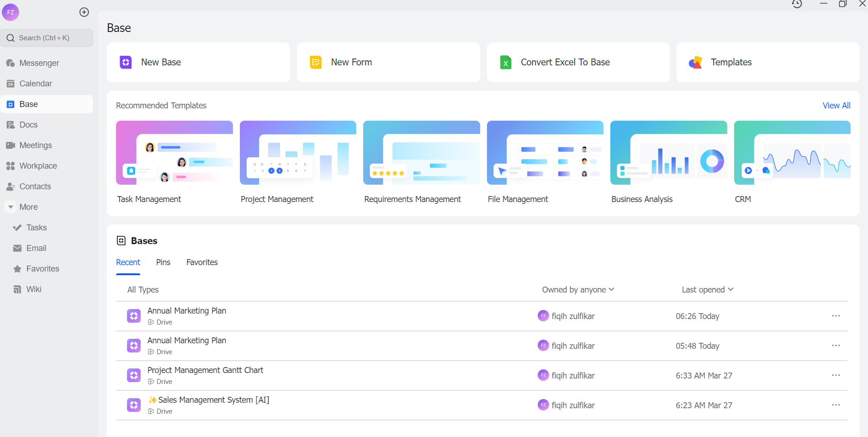This screenshot has height=437, width=868.
Task: Open Calendar in the sidebar
Action: point(36,84)
